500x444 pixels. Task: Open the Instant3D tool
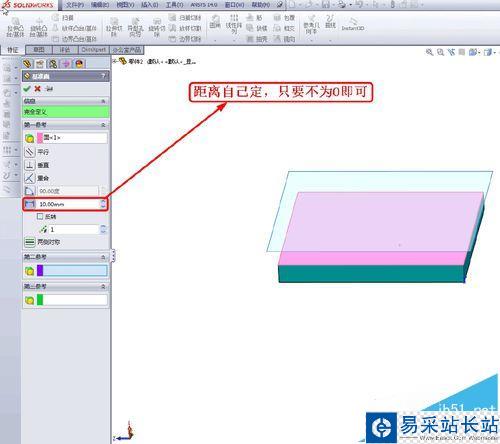[353, 24]
